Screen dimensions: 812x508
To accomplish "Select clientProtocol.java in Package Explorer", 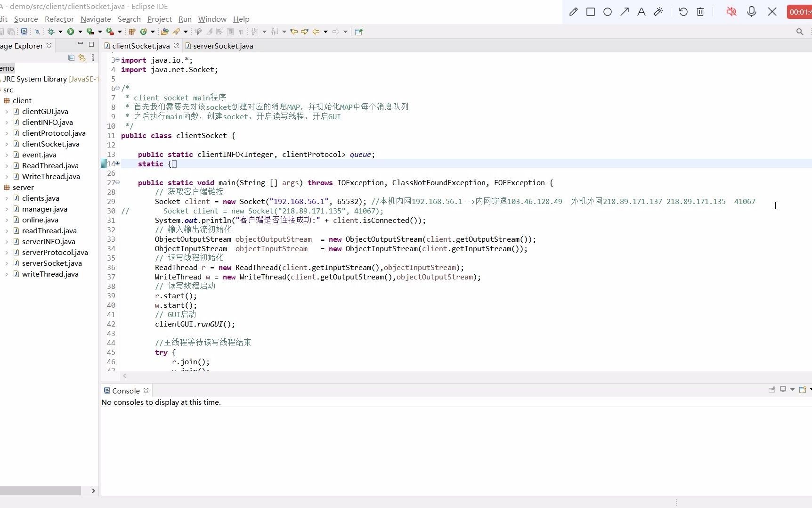I will point(54,133).
